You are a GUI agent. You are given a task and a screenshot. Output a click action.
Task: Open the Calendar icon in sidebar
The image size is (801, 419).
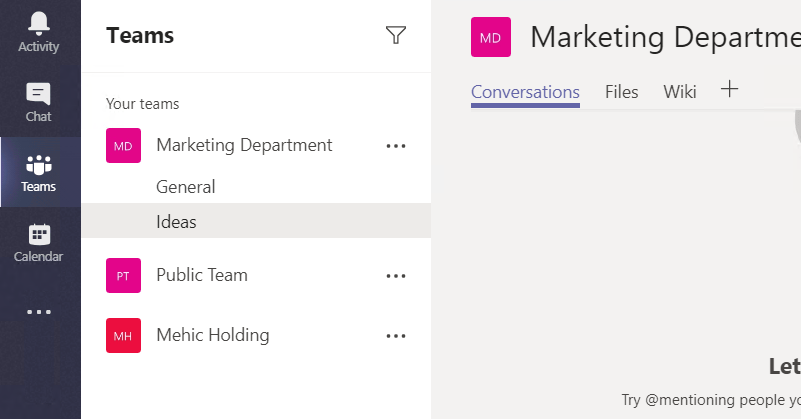click(39, 235)
